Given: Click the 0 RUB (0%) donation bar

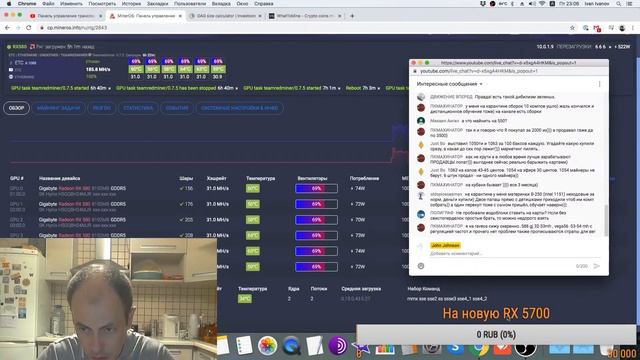Looking at the screenshot, I should [x=496, y=334].
